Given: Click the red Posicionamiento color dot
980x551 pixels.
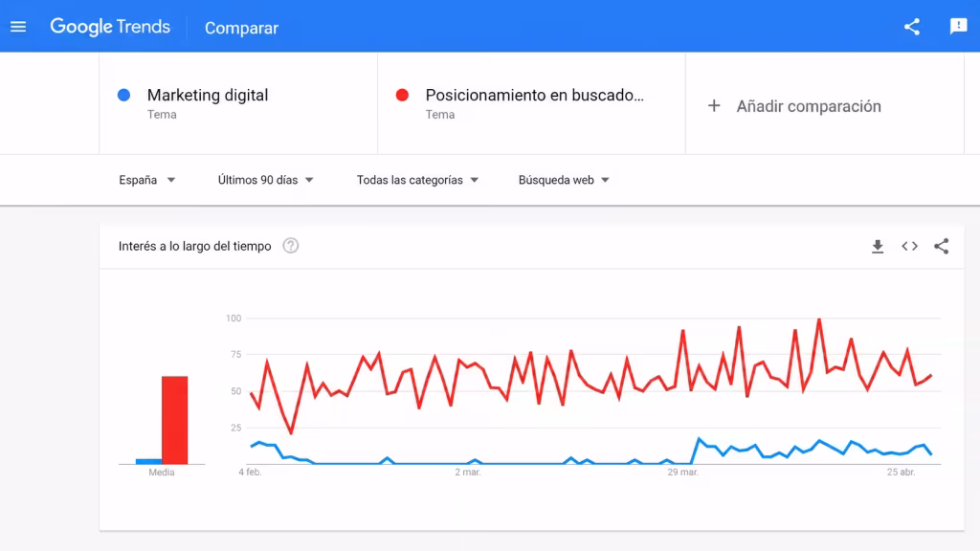Looking at the screenshot, I should 403,95.
